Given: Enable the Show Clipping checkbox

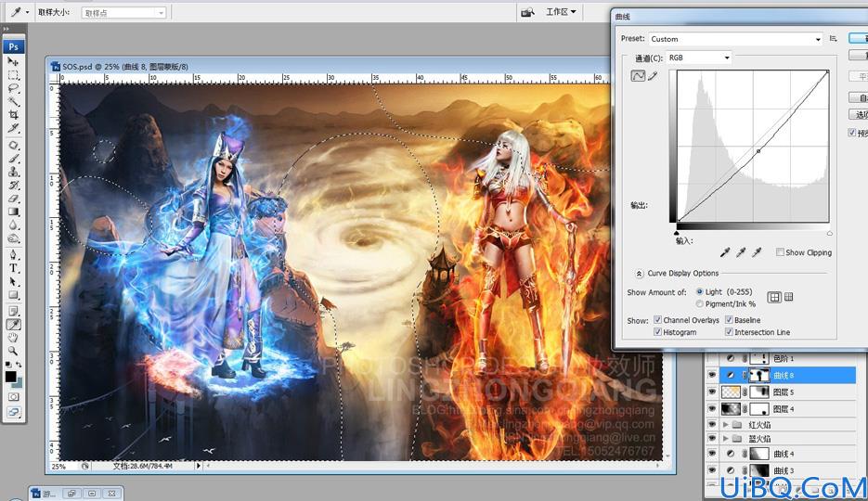Looking at the screenshot, I should pyautogui.click(x=780, y=252).
